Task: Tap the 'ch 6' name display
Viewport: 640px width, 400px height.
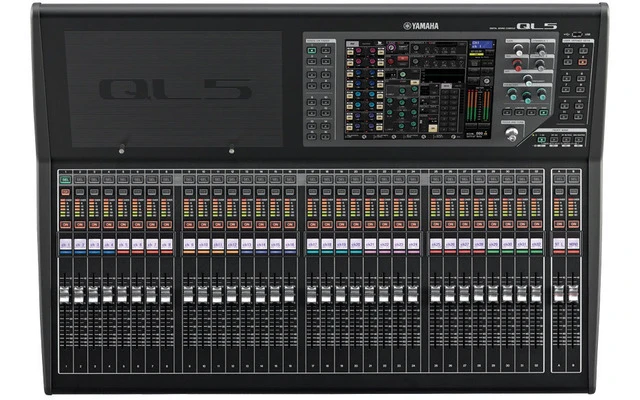Action: pyautogui.click(x=138, y=244)
